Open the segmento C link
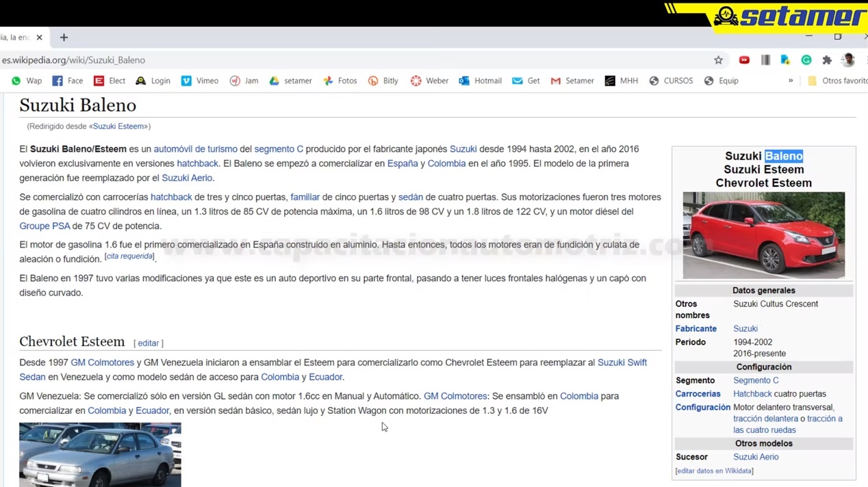This screenshot has width=868, height=487. [x=279, y=149]
